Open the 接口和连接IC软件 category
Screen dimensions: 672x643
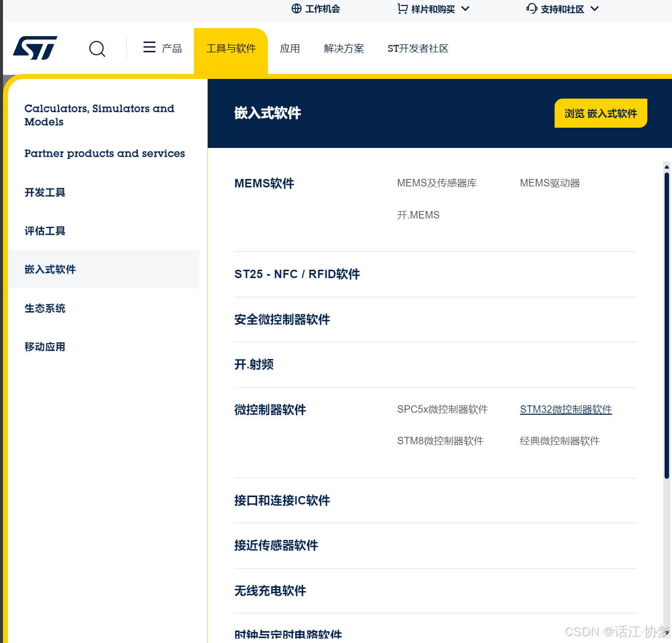pos(282,500)
